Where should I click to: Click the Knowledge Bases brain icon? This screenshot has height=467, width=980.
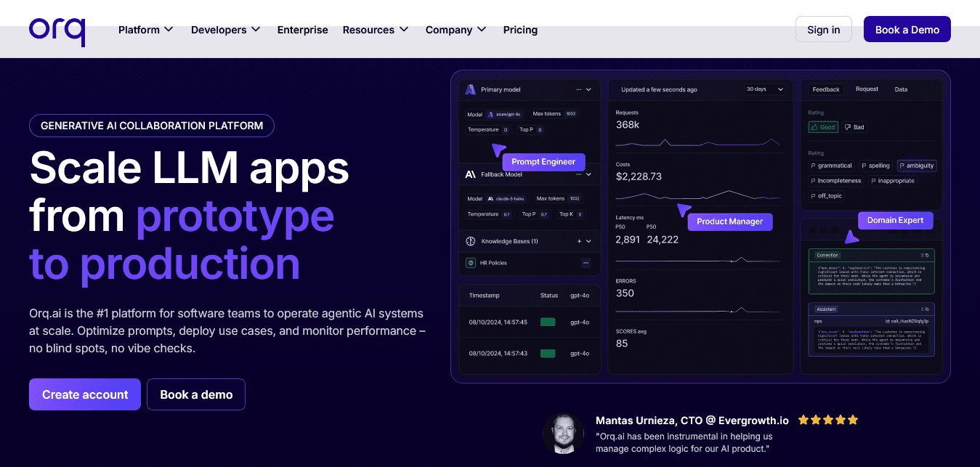click(x=471, y=241)
